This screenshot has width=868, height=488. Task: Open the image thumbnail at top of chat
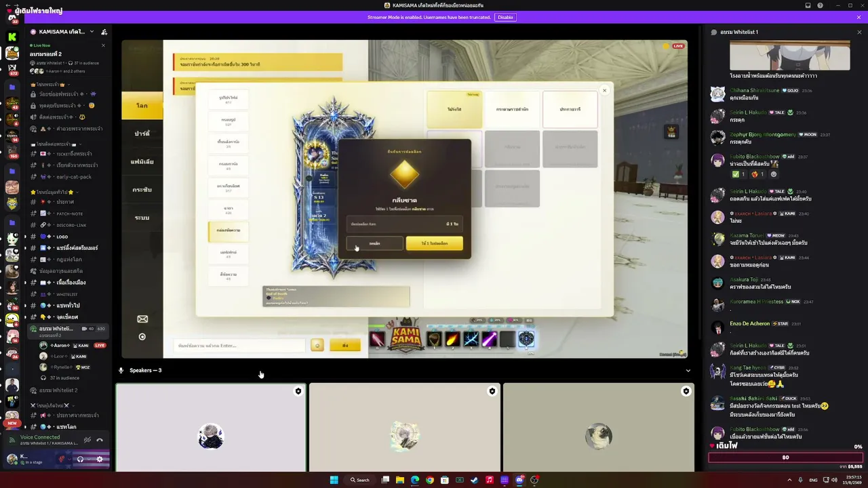pos(789,56)
